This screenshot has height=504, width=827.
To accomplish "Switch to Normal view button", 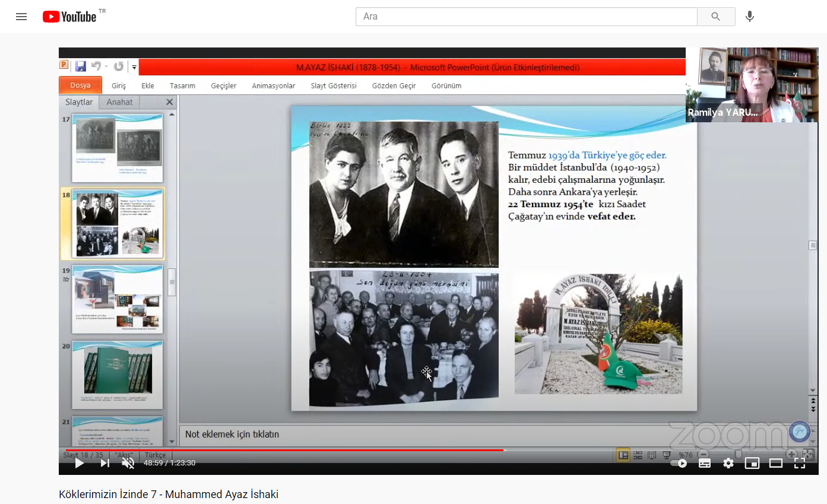I will pos(623,455).
